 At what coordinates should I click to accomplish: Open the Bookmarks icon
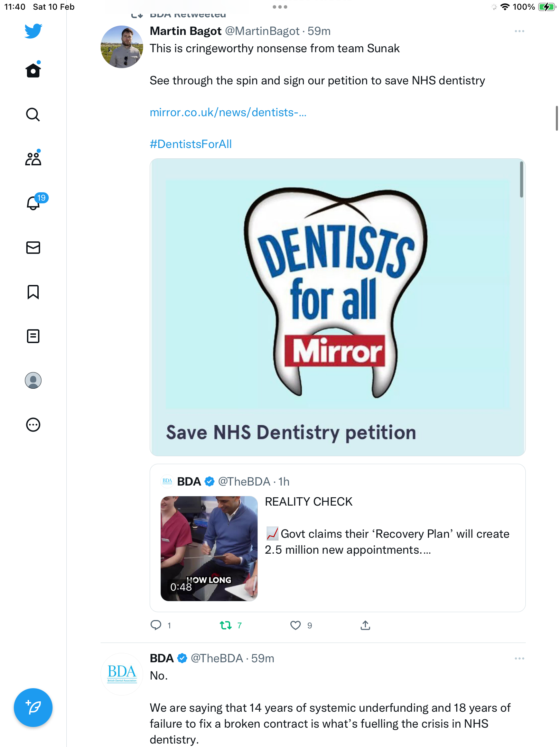pyautogui.click(x=33, y=292)
